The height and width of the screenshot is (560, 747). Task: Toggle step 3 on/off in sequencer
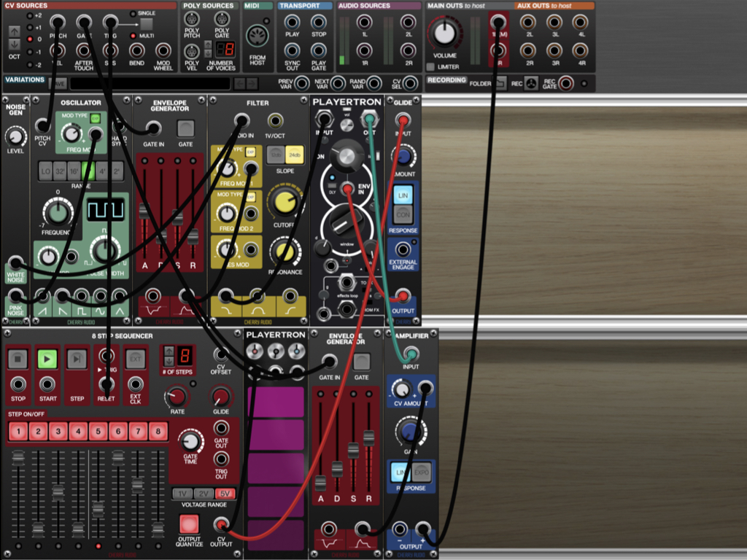click(58, 432)
